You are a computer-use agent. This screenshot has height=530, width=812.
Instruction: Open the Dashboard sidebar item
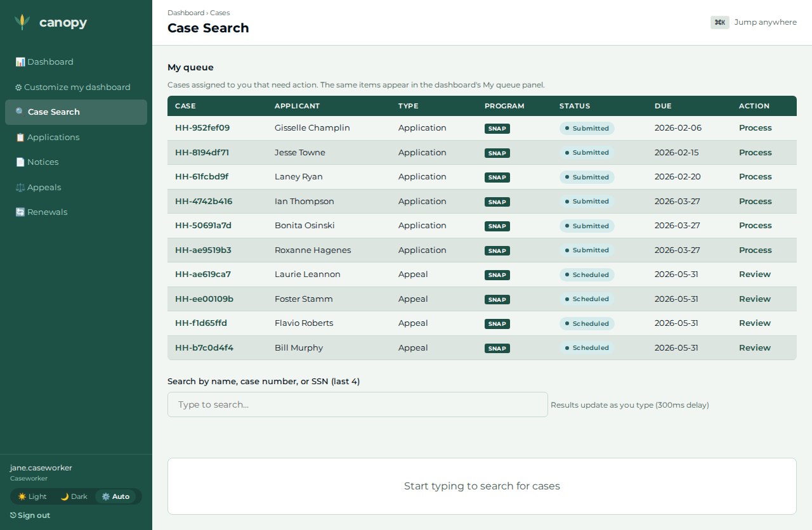[x=76, y=62]
